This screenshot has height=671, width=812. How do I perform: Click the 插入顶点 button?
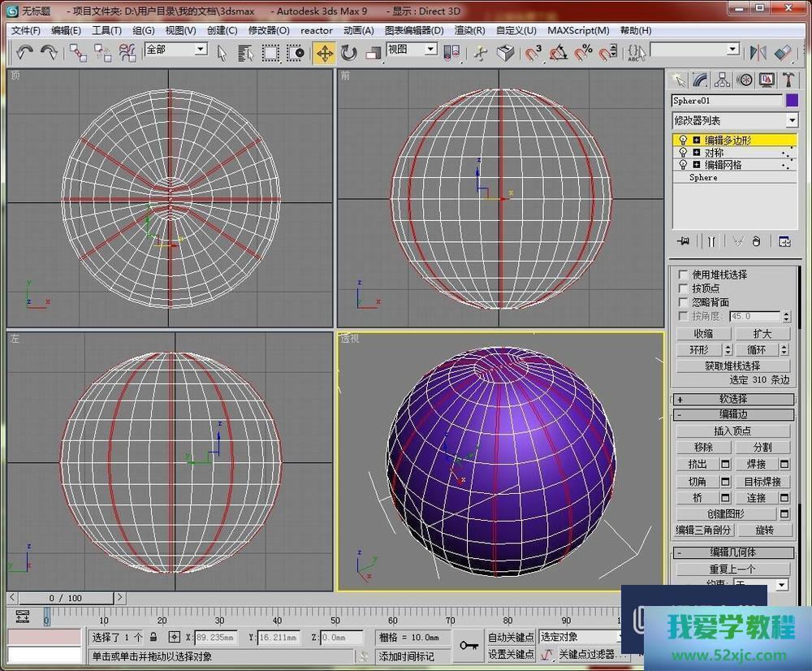click(x=732, y=431)
